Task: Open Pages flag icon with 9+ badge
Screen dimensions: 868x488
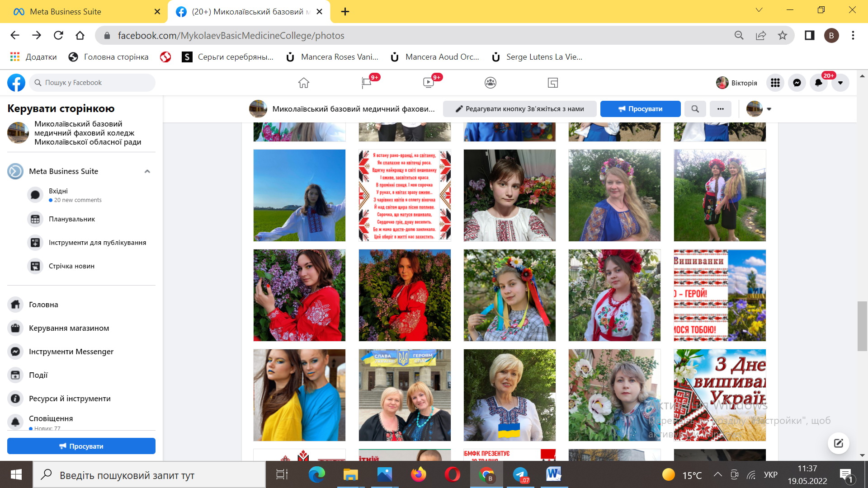Action: click(x=367, y=83)
